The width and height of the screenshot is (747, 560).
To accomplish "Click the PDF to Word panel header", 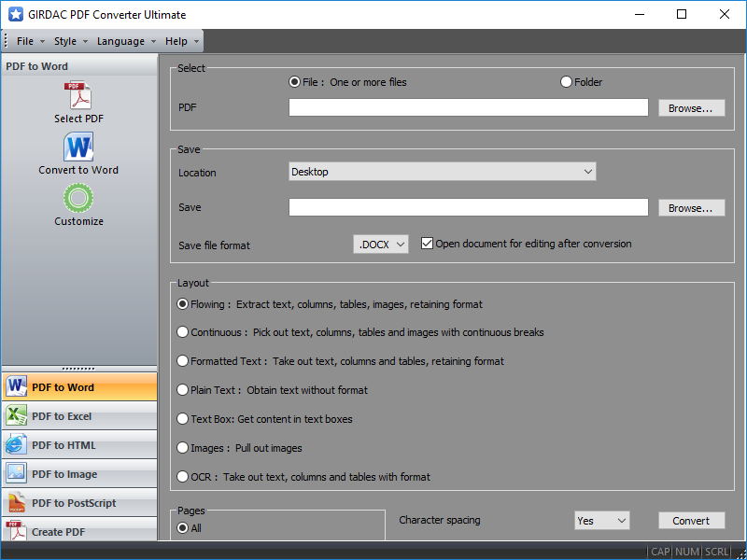I will pos(79,66).
